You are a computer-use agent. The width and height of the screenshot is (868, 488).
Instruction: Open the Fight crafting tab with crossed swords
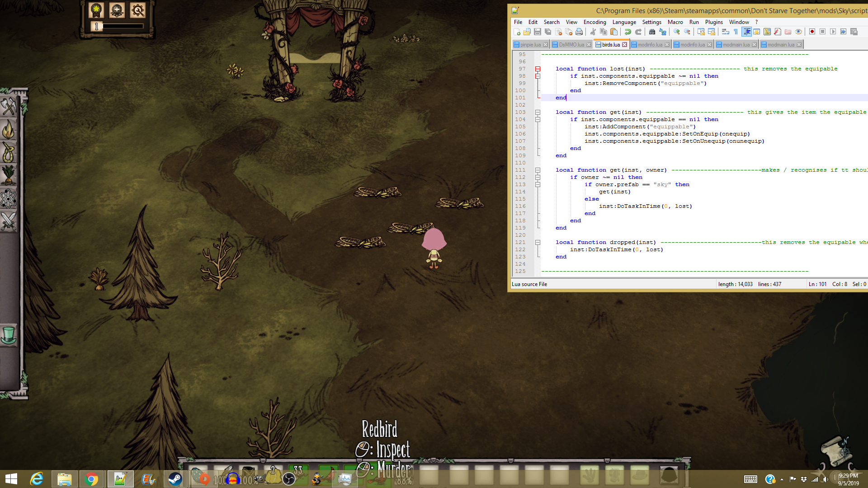(9, 221)
